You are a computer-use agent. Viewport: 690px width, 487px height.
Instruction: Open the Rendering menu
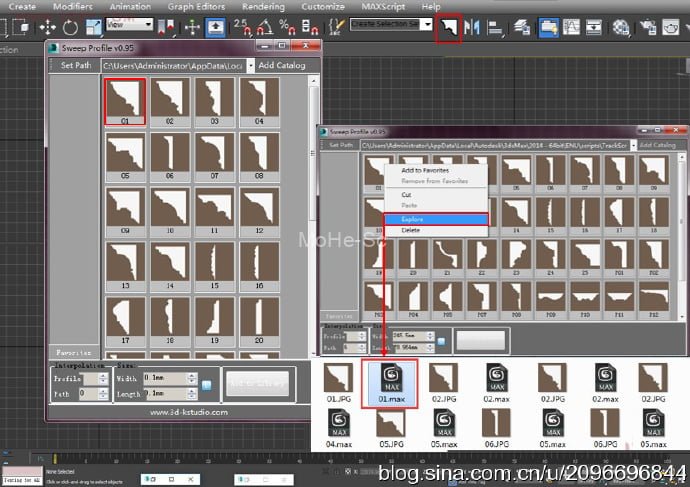click(x=263, y=6)
